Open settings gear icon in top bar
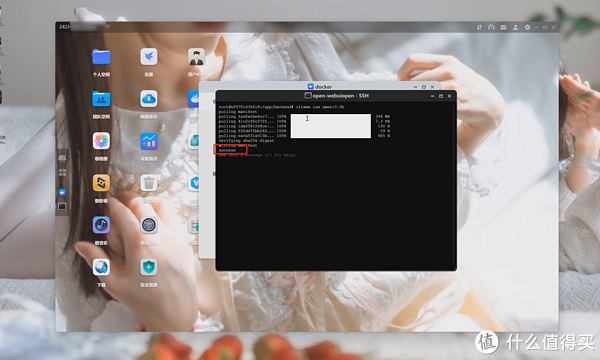 [x=527, y=28]
